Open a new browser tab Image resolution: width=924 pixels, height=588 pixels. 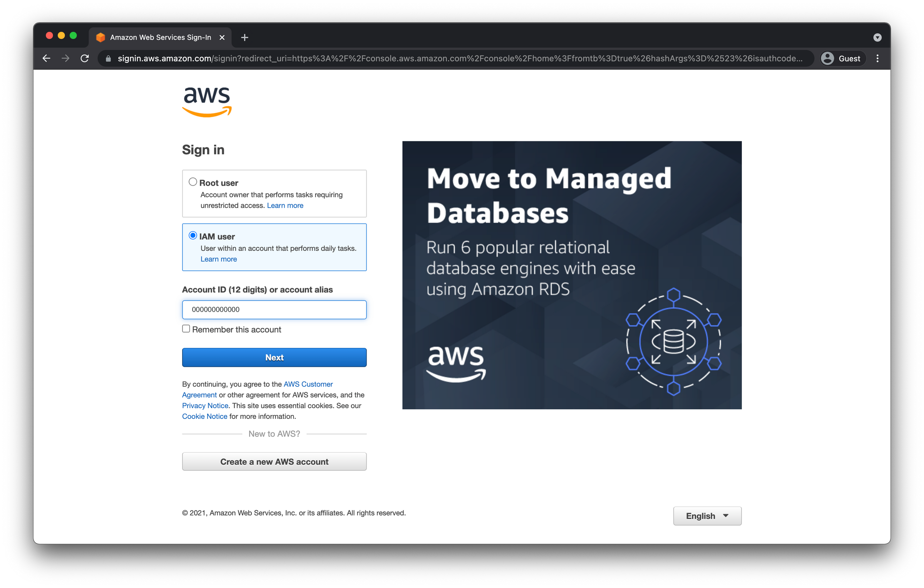[245, 37]
